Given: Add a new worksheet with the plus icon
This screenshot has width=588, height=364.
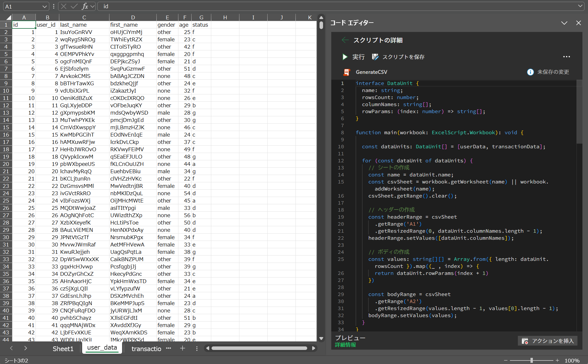Looking at the screenshot, I should 183,348.
